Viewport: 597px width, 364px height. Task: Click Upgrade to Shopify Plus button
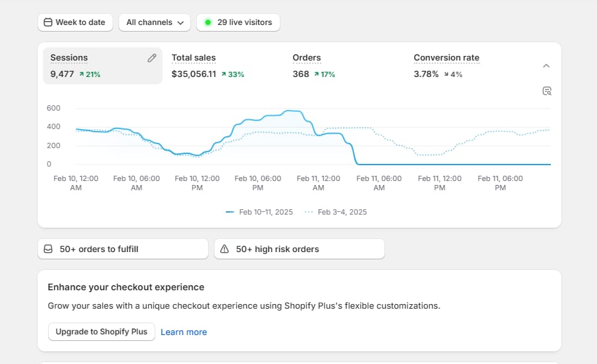(101, 332)
